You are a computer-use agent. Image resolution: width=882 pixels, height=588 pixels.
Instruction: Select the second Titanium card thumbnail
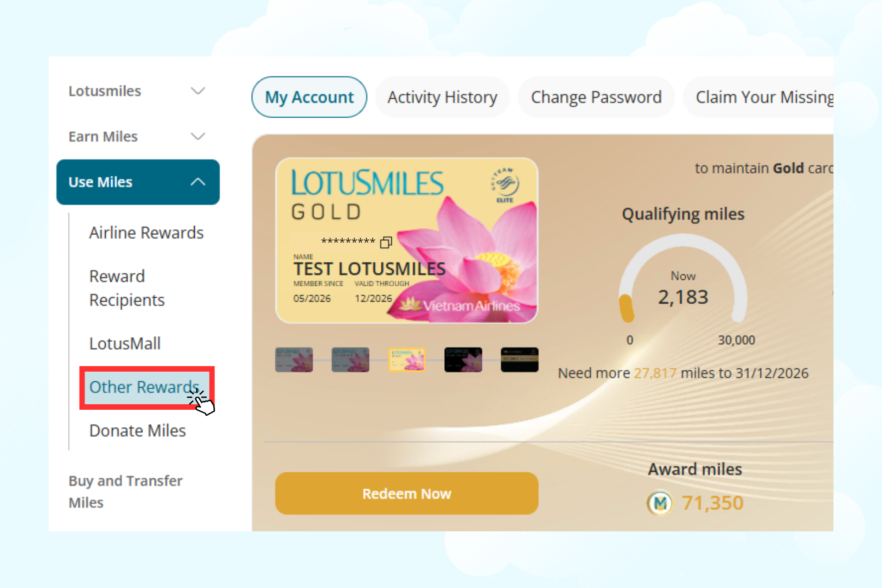click(x=351, y=359)
